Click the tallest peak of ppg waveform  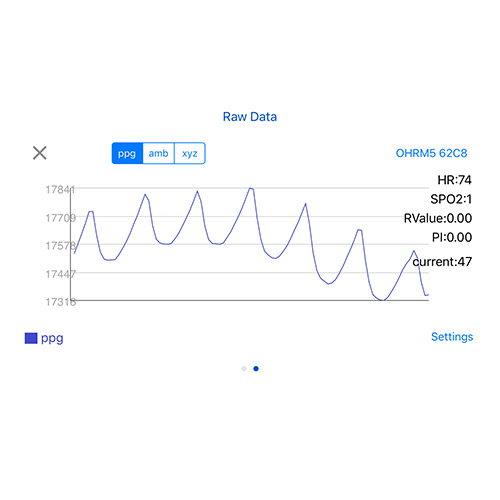click(x=251, y=189)
